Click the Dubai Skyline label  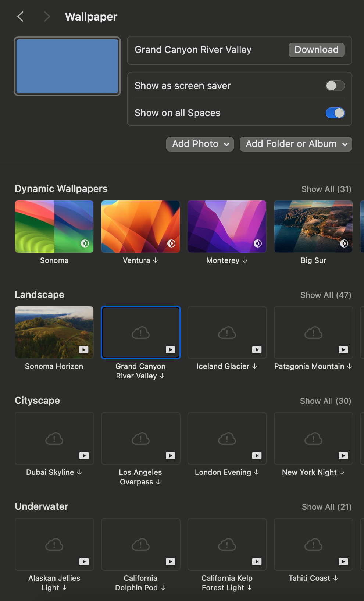[50, 472]
